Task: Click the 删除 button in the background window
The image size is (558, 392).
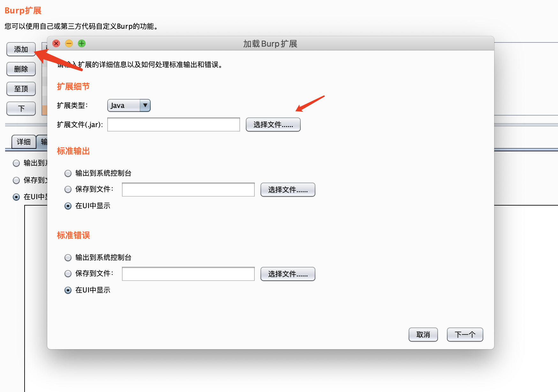Action: (21, 69)
